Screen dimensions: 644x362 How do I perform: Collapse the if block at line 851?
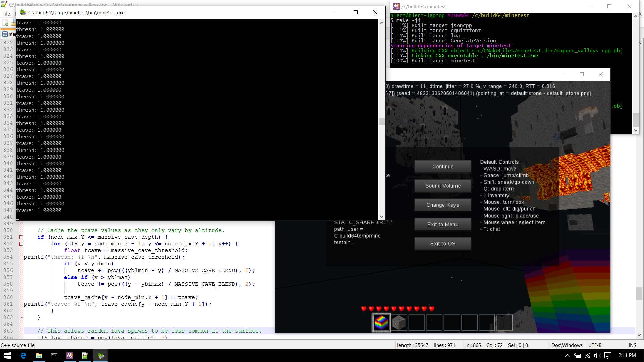21,237
